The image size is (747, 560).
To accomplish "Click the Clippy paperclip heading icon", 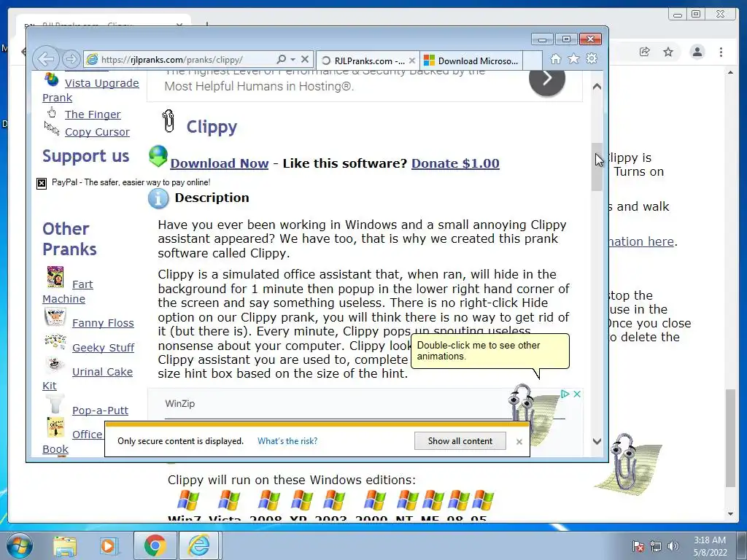I will coord(169,121).
